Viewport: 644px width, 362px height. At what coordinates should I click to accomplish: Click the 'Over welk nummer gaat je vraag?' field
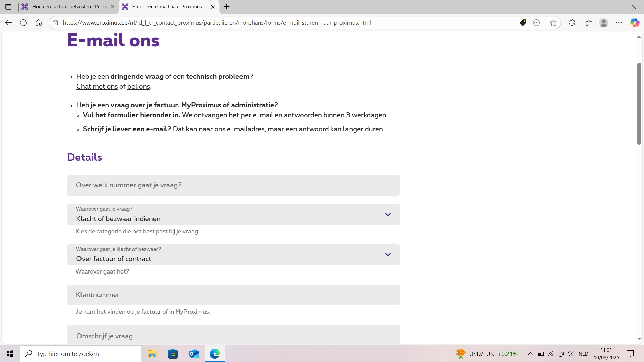tap(233, 185)
